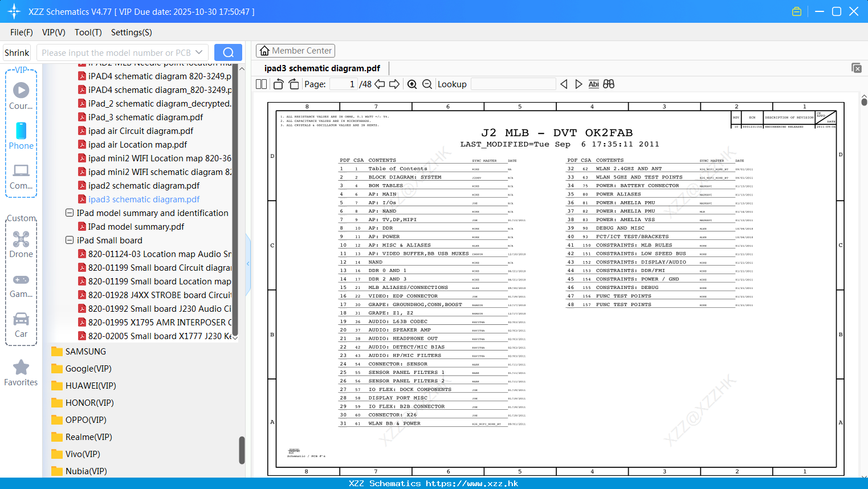Select ipad3 schematic diagram.pdf in tree
The width and height of the screenshot is (868, 489).
[x=144, y=199]
